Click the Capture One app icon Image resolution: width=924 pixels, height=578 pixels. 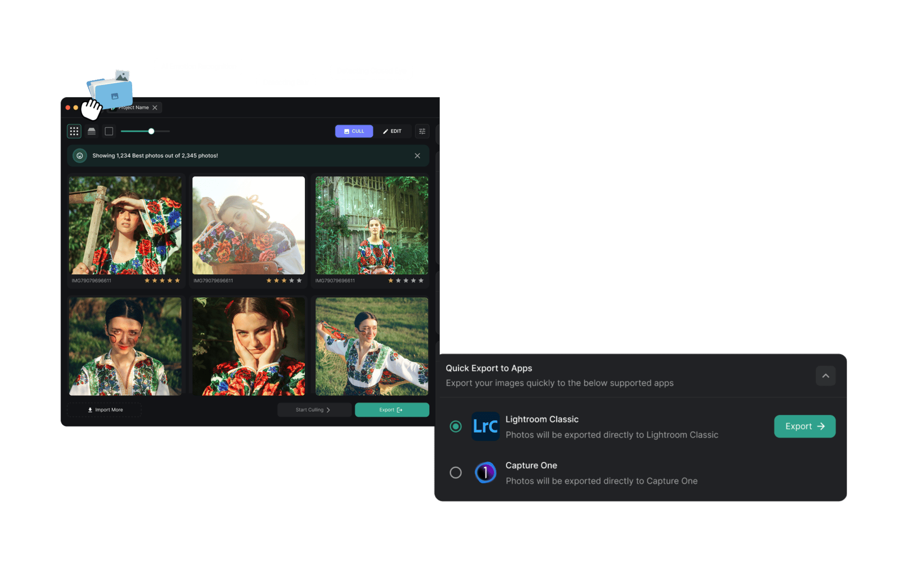pos(486,473)
